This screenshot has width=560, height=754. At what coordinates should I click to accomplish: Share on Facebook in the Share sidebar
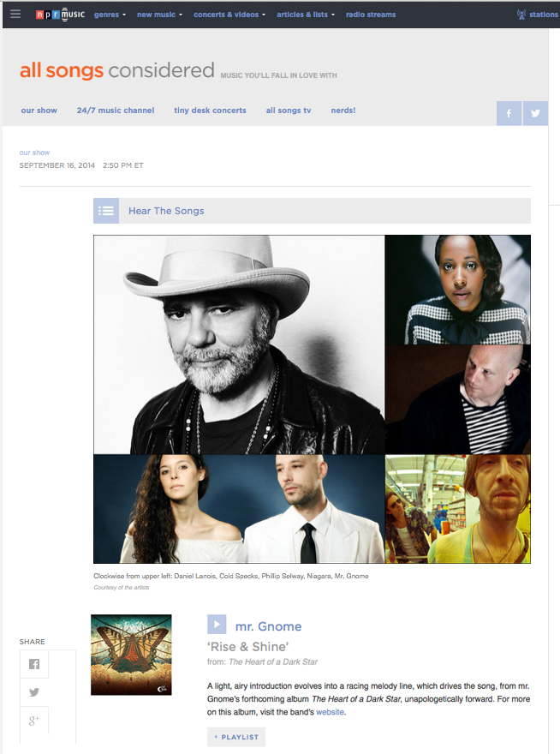[x=34, y=664]
